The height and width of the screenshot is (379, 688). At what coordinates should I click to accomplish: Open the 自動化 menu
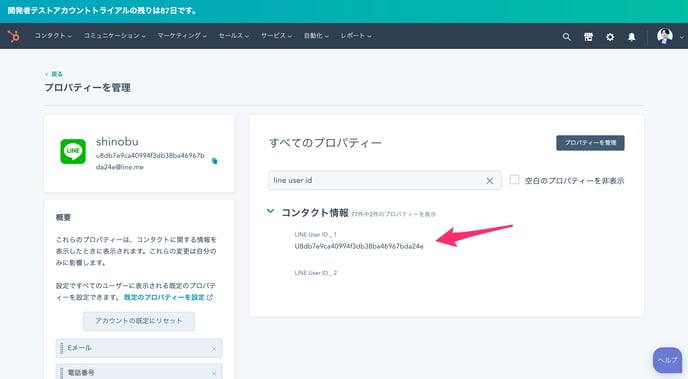coord(316,36)
